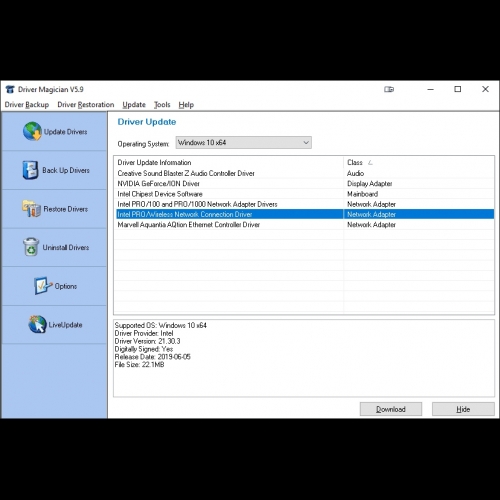Click the Driver Provider Intel line
Viewport: 500px width, 500px height.
(144, 333)
